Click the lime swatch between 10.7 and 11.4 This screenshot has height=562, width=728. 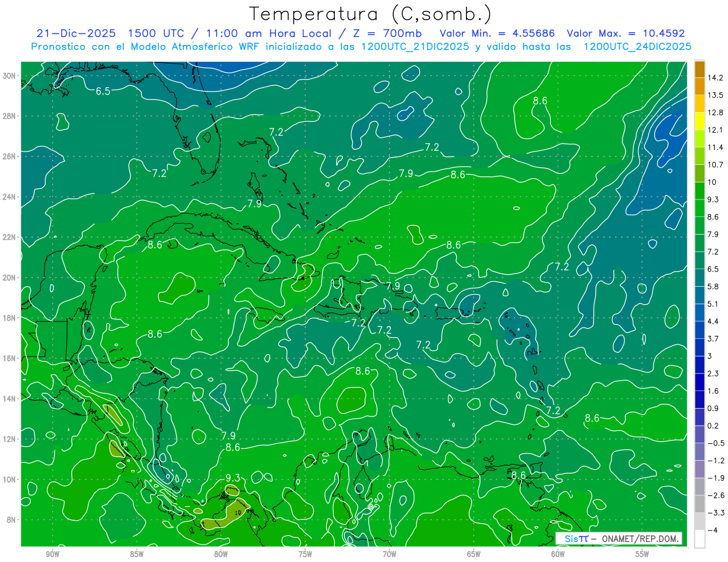click(699, 156)
